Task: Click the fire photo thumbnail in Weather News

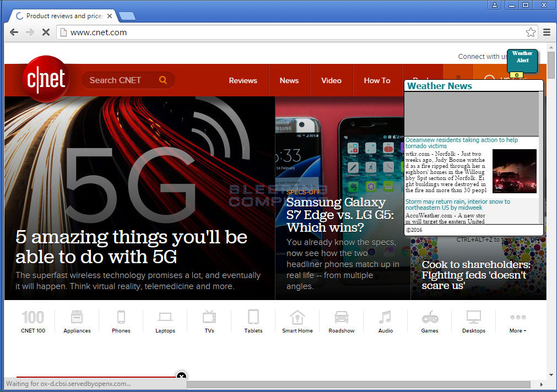Action: tap(515, 171)
